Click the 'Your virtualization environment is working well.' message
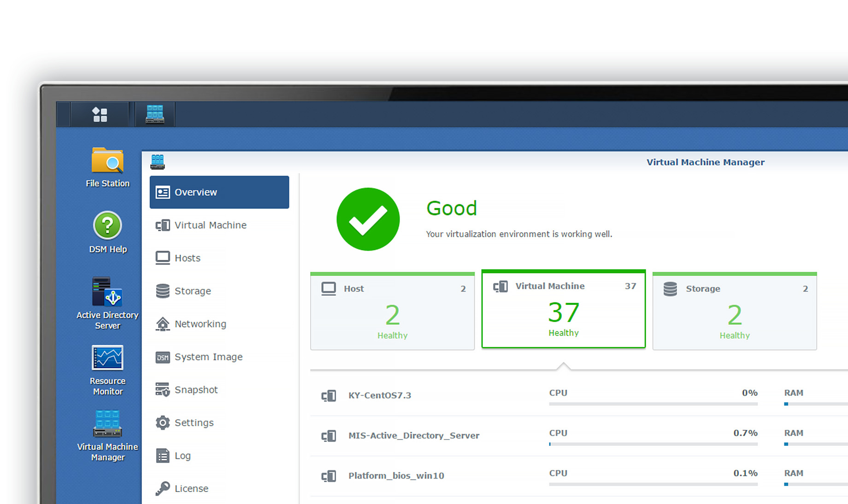848x504 pixels. click(x=519, y=234)
